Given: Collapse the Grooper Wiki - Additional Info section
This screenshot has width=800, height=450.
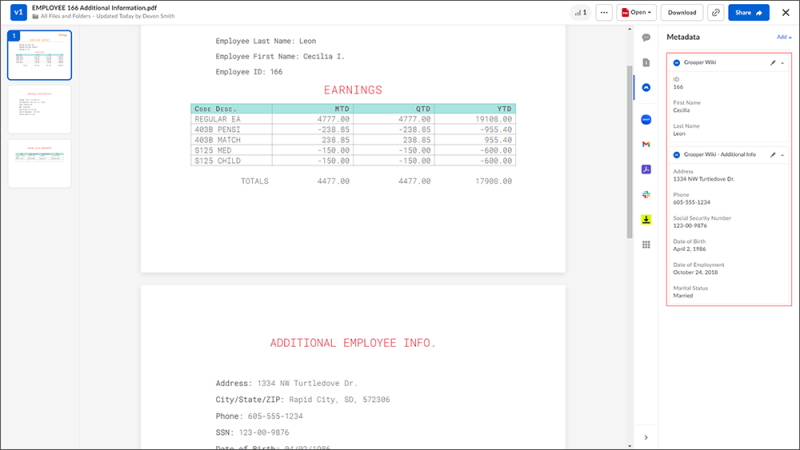Looking at the screenshot, I should tap(783, 155).
